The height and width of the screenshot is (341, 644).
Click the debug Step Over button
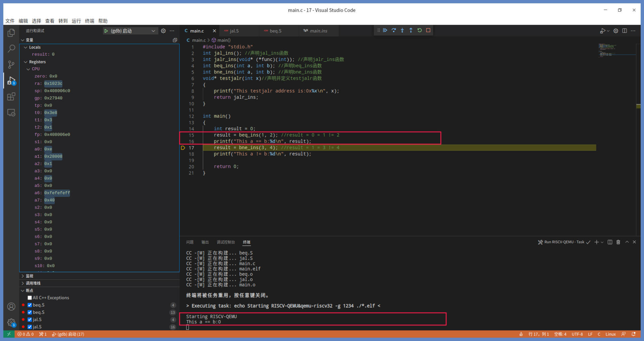point(394,30)
